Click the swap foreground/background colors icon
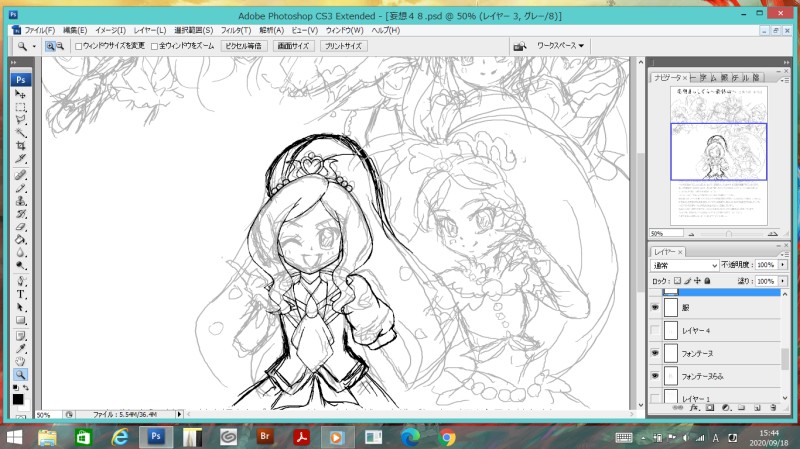Viewport: 800px width, 449px height. click(26, 388)
